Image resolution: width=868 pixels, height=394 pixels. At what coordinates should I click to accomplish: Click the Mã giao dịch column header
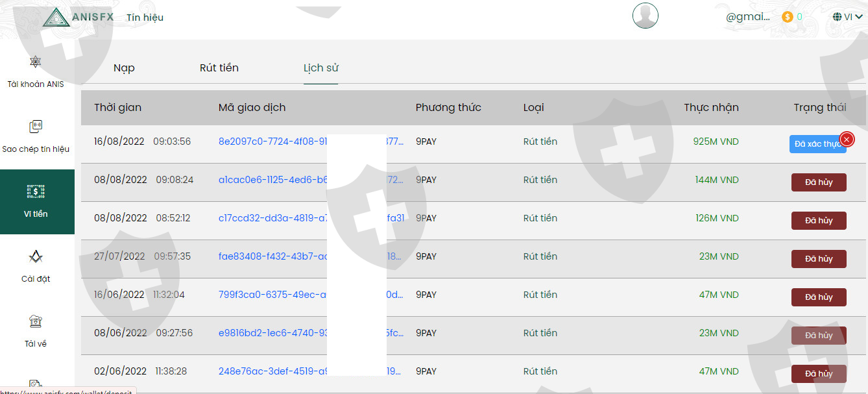252,108
